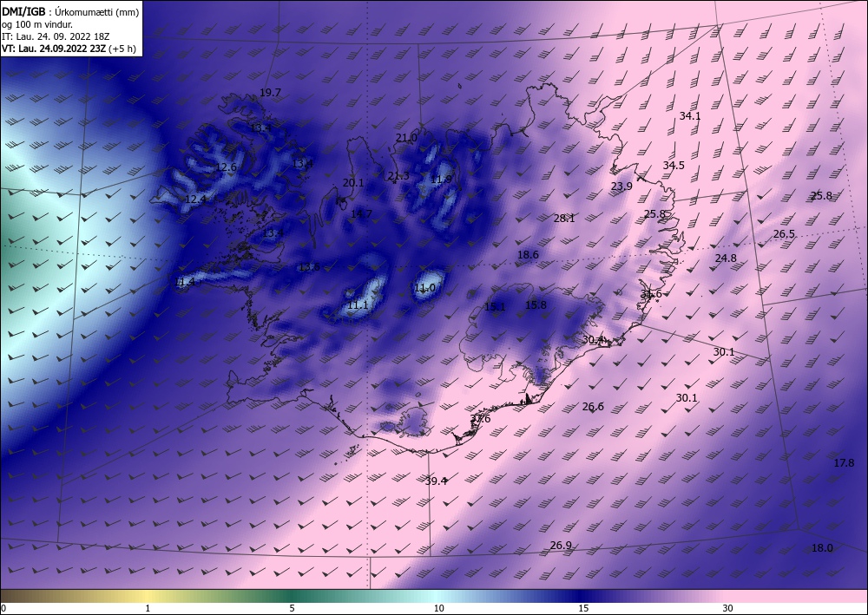868x615 pixels.
Task: Click the color scale tick labeled 5
Action: pyautogui.click(x=292, y=609)
